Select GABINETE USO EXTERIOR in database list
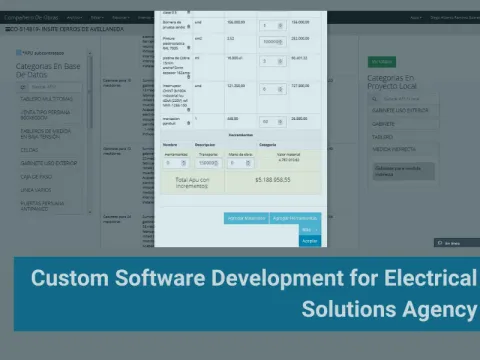 [x=49, y=163]
